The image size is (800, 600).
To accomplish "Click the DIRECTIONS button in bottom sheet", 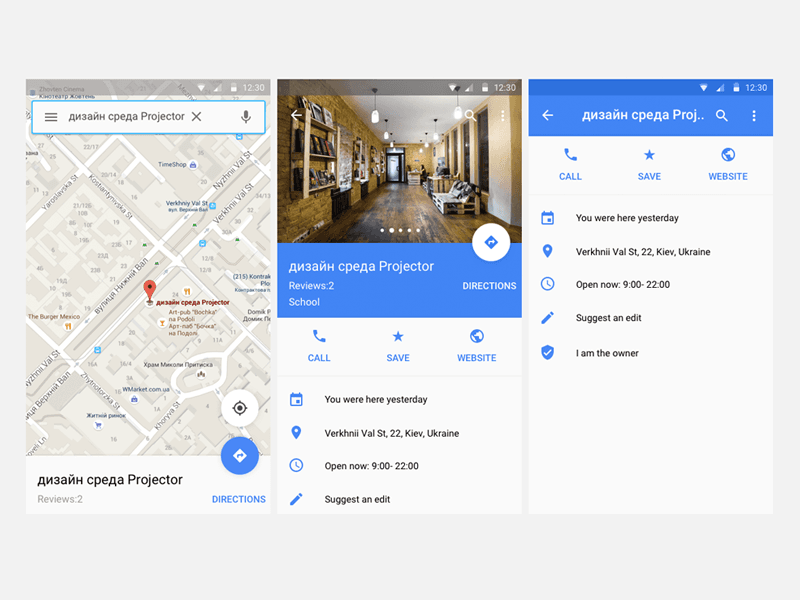I will point(238,499).
